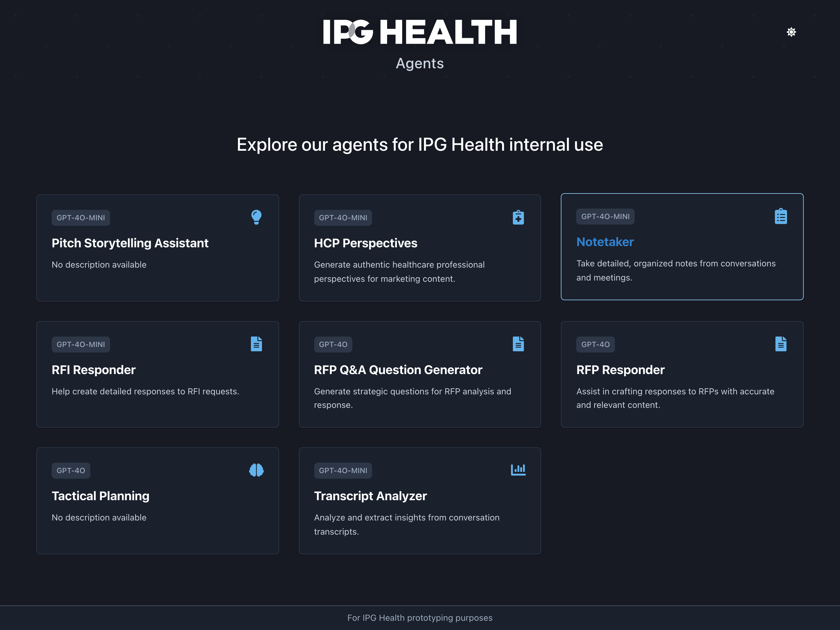The width and height of the screenshot is (840, 630).
Task: Click 'Generate authentic healthcare professional perspectives' description
Action: click(x=399, y=272)
